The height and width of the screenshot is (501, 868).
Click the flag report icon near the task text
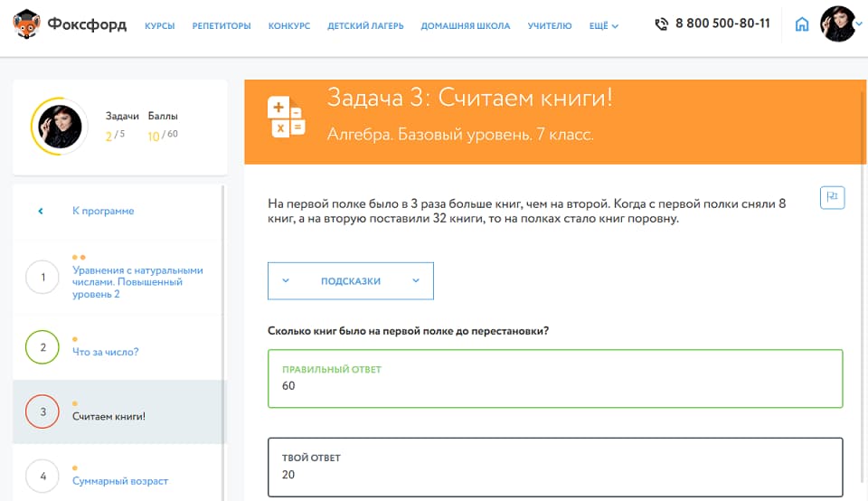click(832, 197)
